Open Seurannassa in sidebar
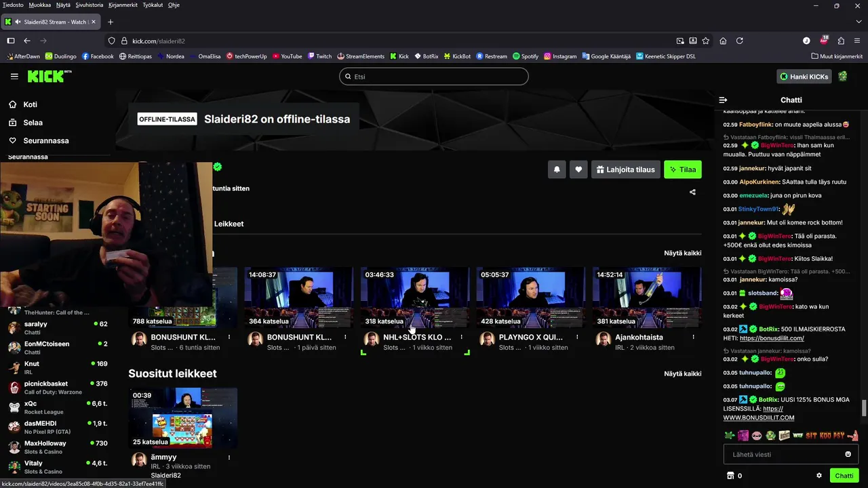Viewport: 868px width, 488px height. (39, 140)
